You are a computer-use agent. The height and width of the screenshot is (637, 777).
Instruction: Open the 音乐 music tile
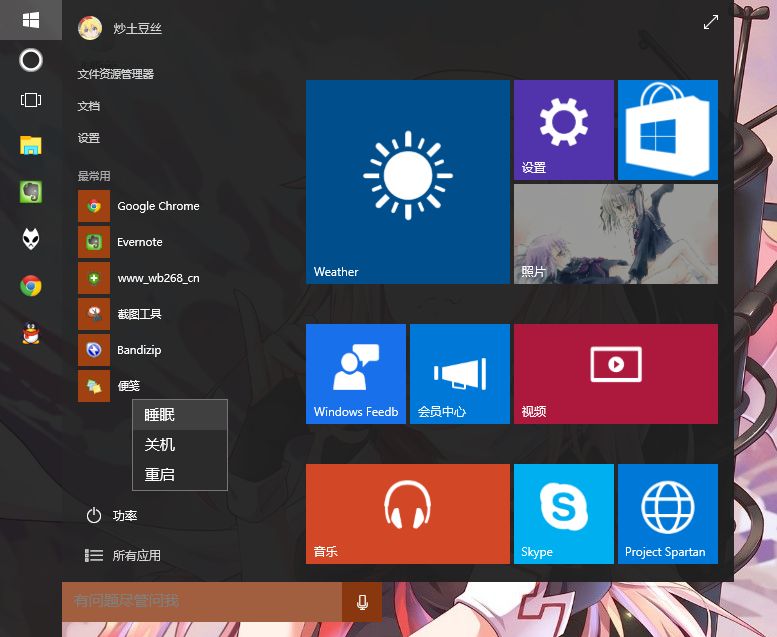coord(407,513)
